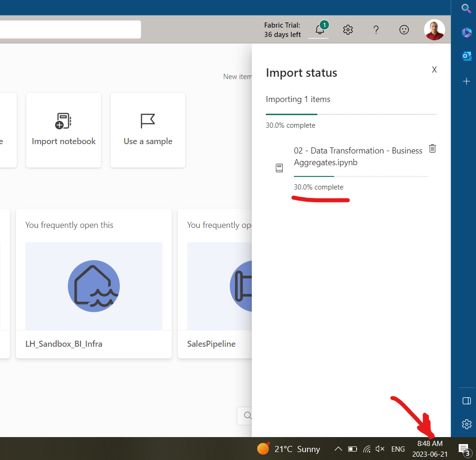476x460 pixels.
Task: Give feedback via the smiley icon
Action: point(404,29)
